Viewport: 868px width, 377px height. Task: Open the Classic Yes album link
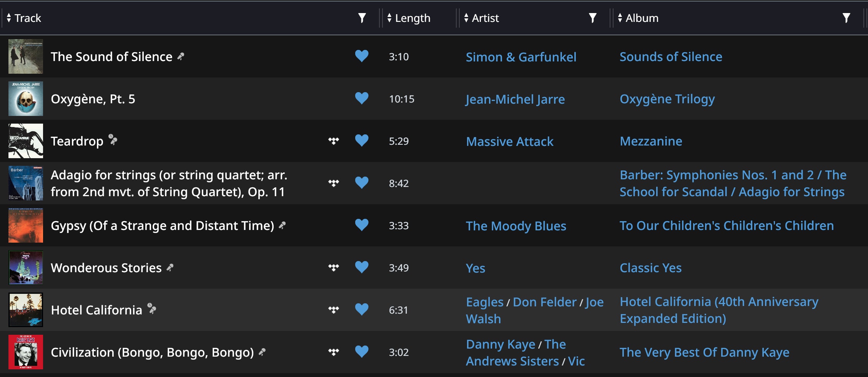[650, 268]
